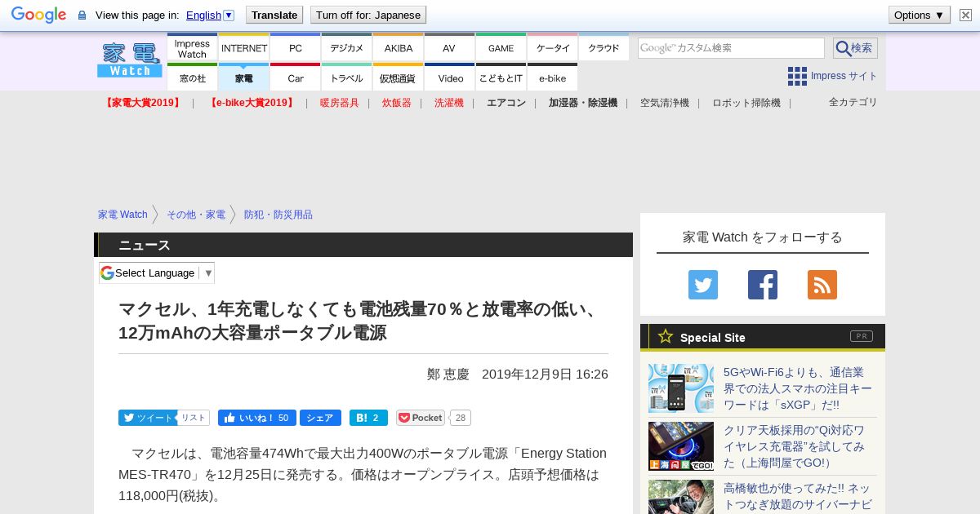The height and width of the screenshot is (514, 980).
Task: Click the Pocket count 28
Action: point(461,418)
